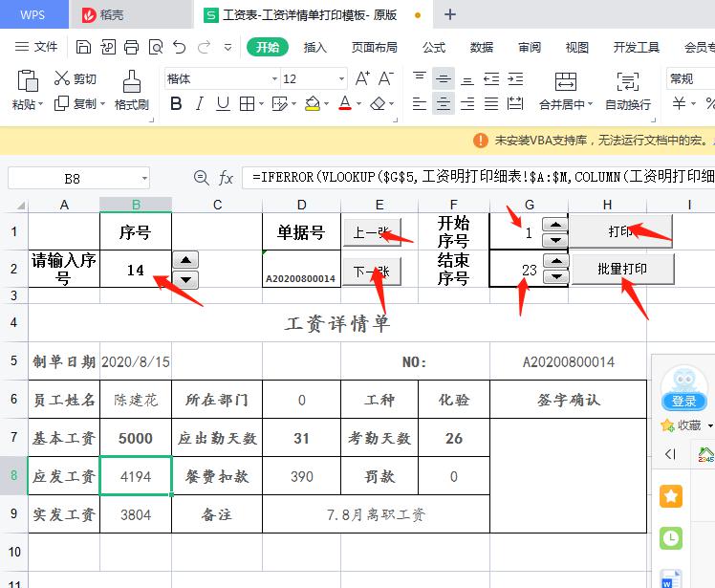The image size is (715, 588).
Task: Switch to the 页面布局 tab
Action: [x=375, y=47]
